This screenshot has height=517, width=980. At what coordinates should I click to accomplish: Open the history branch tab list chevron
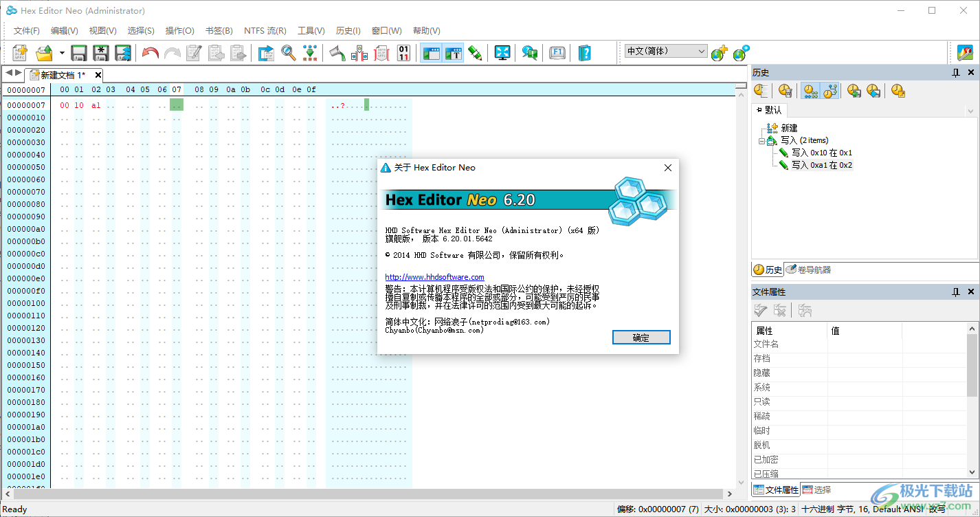970,111
